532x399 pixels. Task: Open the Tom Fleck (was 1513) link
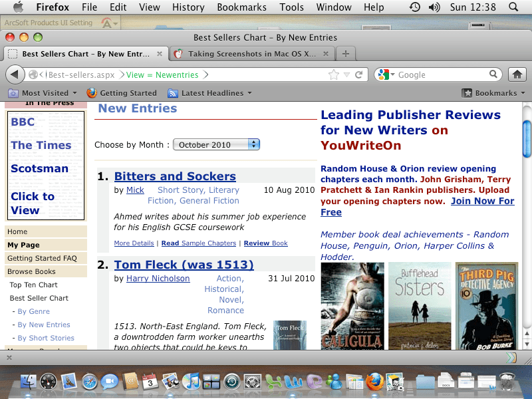[184, 265]
